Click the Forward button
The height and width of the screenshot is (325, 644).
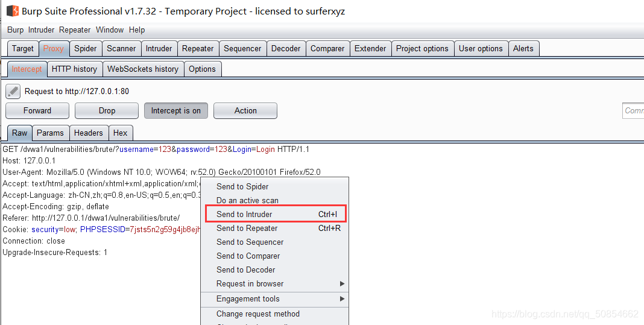tap(37, 110)
